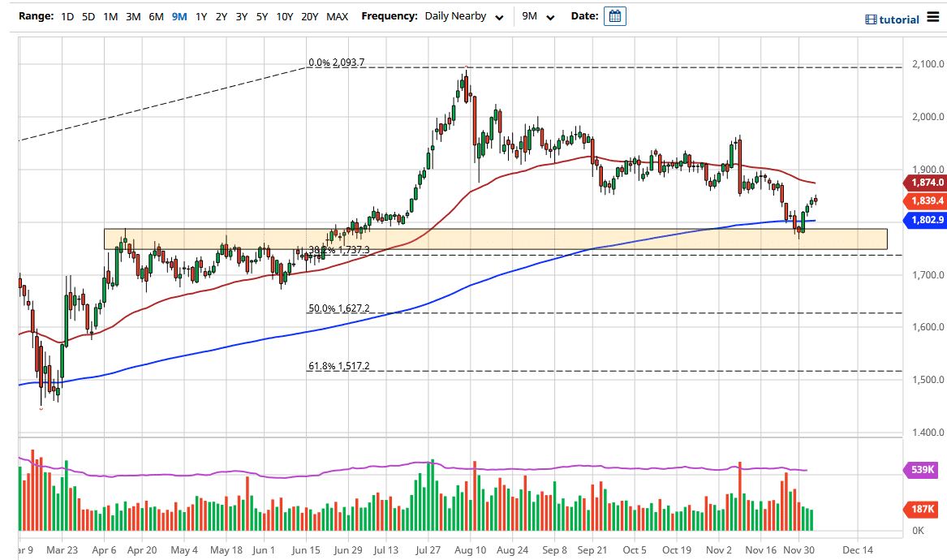
Task: Click the tutorial film icon
Action: point(870,19)
